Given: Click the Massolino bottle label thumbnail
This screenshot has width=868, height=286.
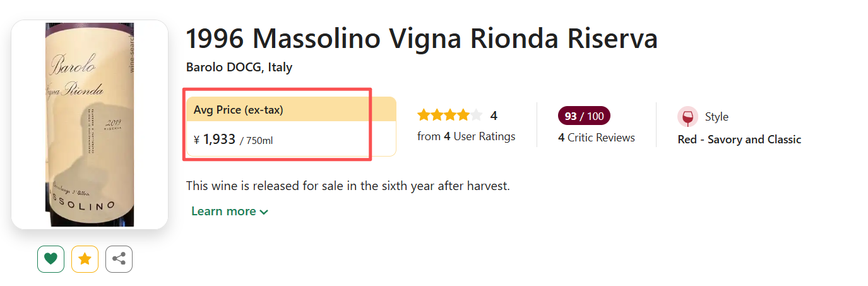Looking at the screenshot, I should [x=90, y=125].
